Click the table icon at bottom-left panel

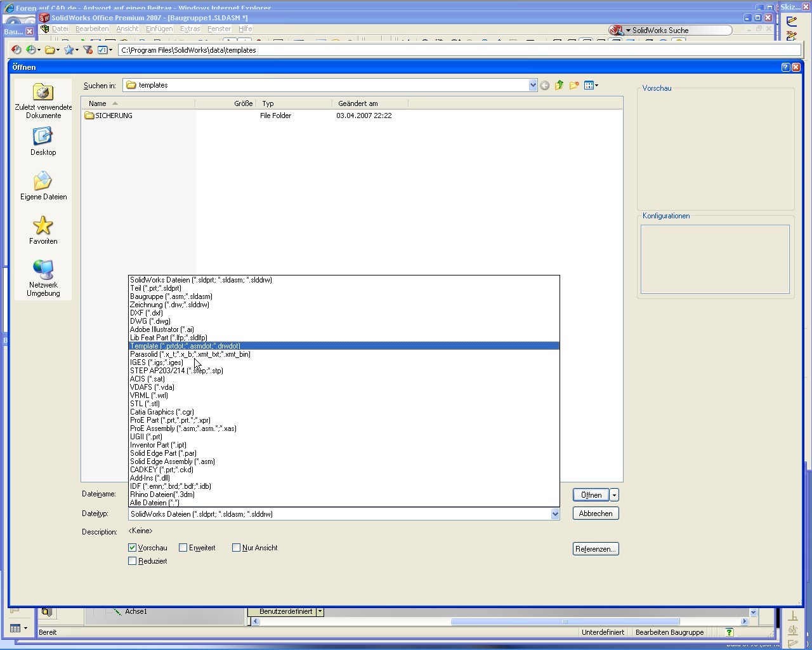[x=15, y=628]
